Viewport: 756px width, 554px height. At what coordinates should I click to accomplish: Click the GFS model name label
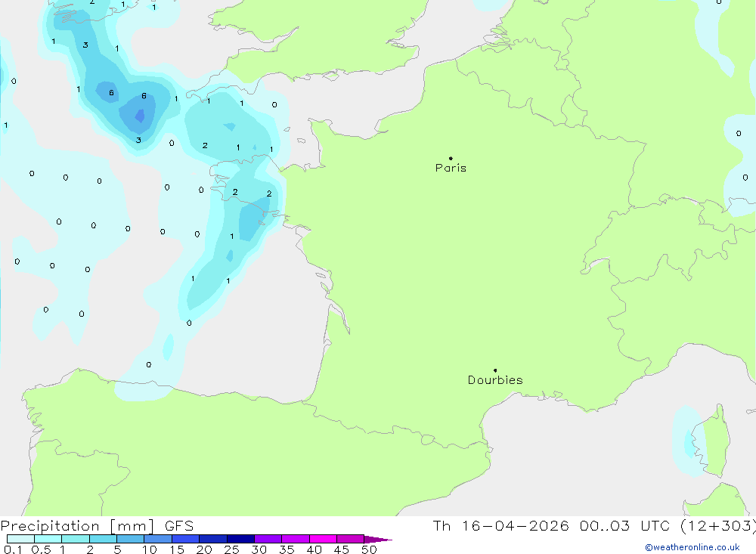tap(179, 525)
